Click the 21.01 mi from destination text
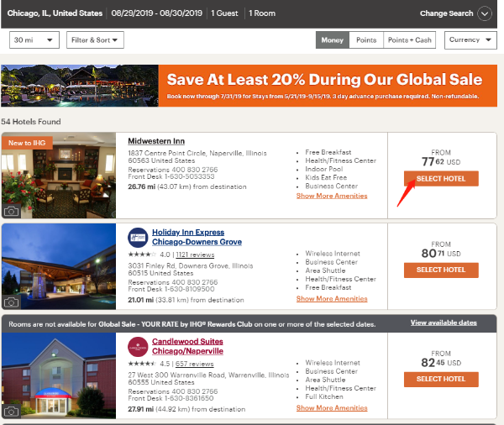The image size is (504, 425). tap(186, 300)
